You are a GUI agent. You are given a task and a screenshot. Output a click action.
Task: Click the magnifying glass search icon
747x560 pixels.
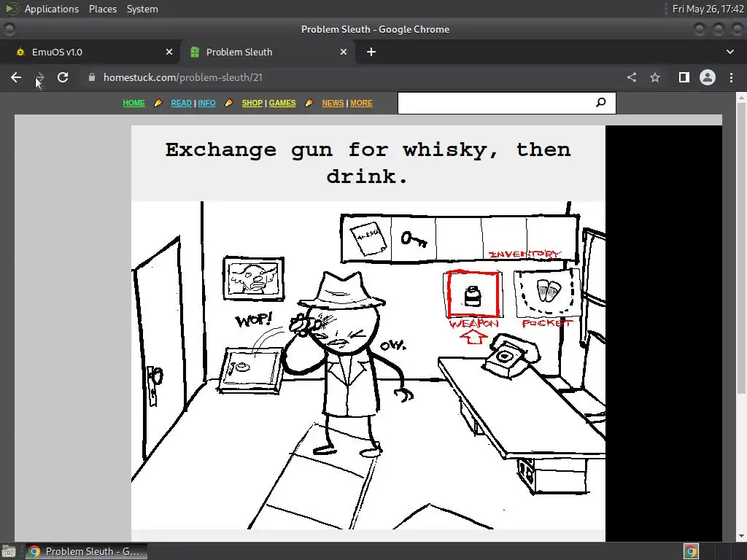click(x=601, y=102)
